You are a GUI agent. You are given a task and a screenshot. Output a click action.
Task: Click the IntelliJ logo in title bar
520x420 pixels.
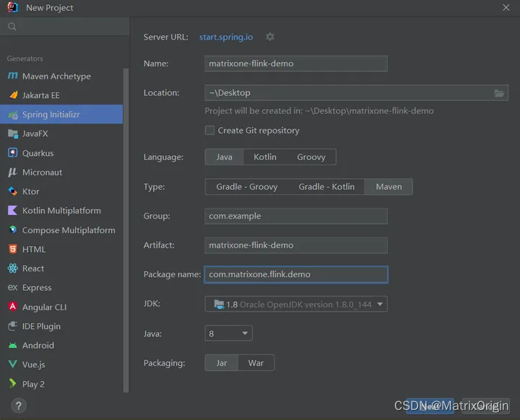(x=12, y=7)
